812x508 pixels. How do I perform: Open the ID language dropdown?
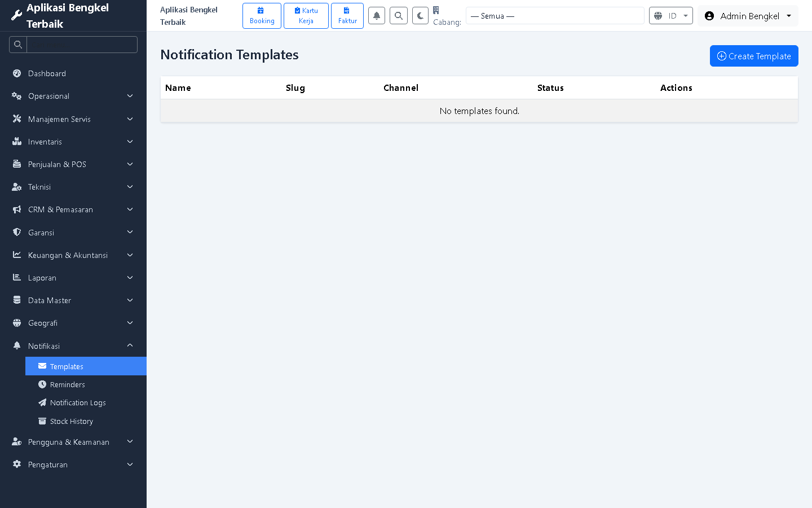coord(671,16)
